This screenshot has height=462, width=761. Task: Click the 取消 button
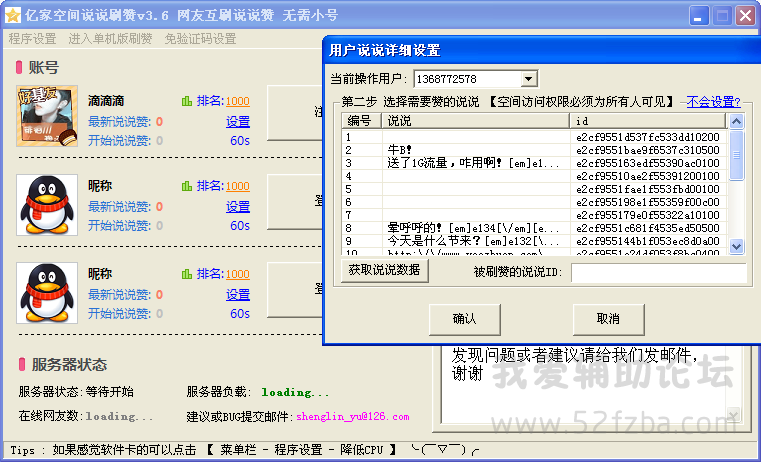(608, 319)
